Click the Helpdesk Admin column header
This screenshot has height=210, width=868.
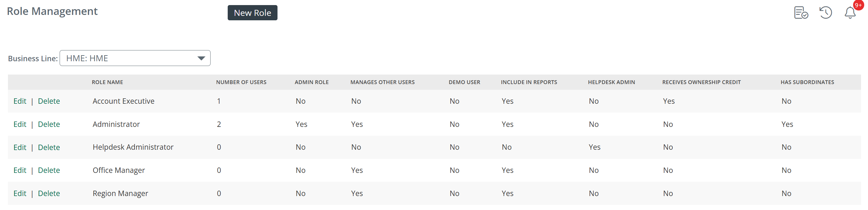tap(611, 82)
